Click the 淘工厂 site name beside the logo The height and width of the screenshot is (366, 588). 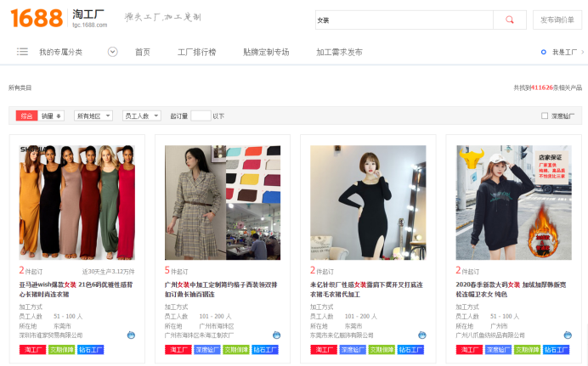coord(88,14)
